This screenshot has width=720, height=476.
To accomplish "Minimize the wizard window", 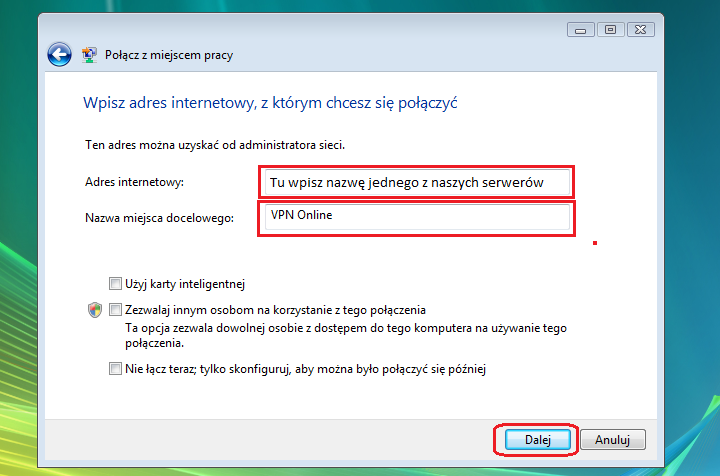I will (581, 30).
